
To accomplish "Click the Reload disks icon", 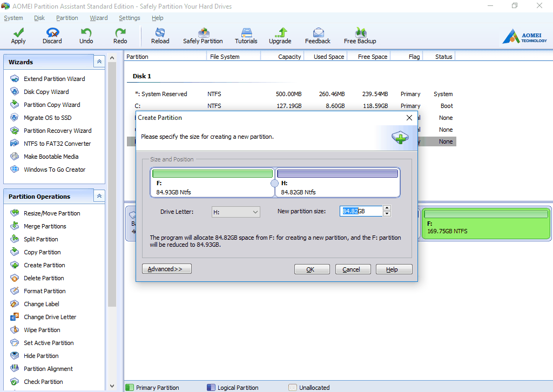I will point(160,36).
